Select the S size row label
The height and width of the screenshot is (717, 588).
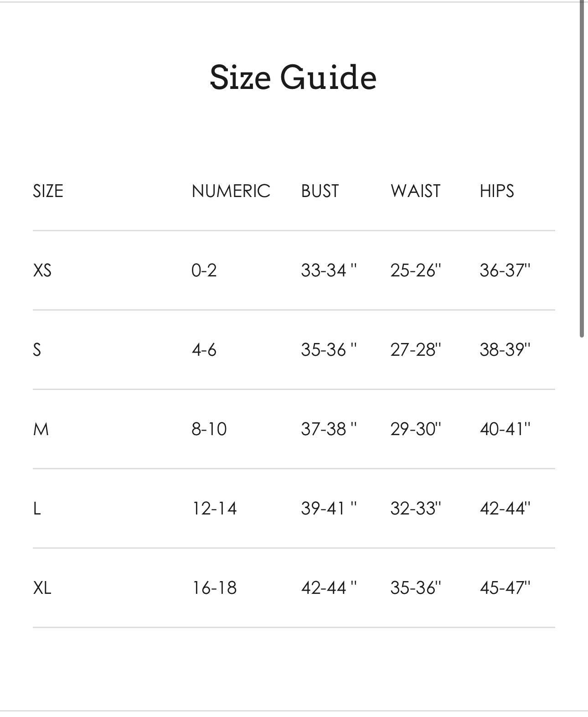(x=37, y=349)
